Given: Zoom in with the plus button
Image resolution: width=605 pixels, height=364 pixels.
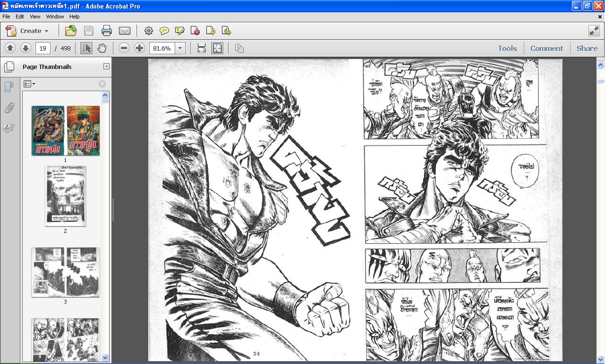Looking at the screenshot, I should click(x=139, y=48).
